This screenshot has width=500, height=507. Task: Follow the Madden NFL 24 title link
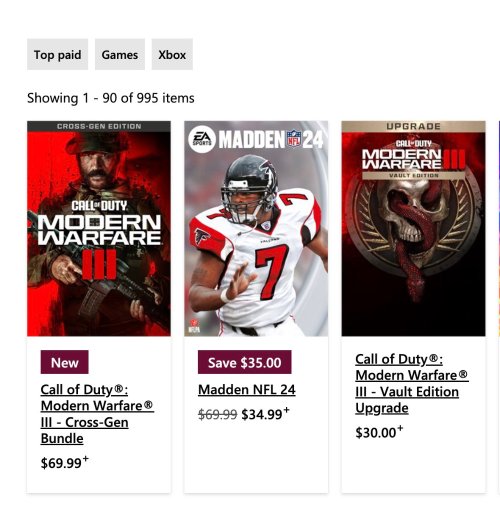tap(247, 389)
